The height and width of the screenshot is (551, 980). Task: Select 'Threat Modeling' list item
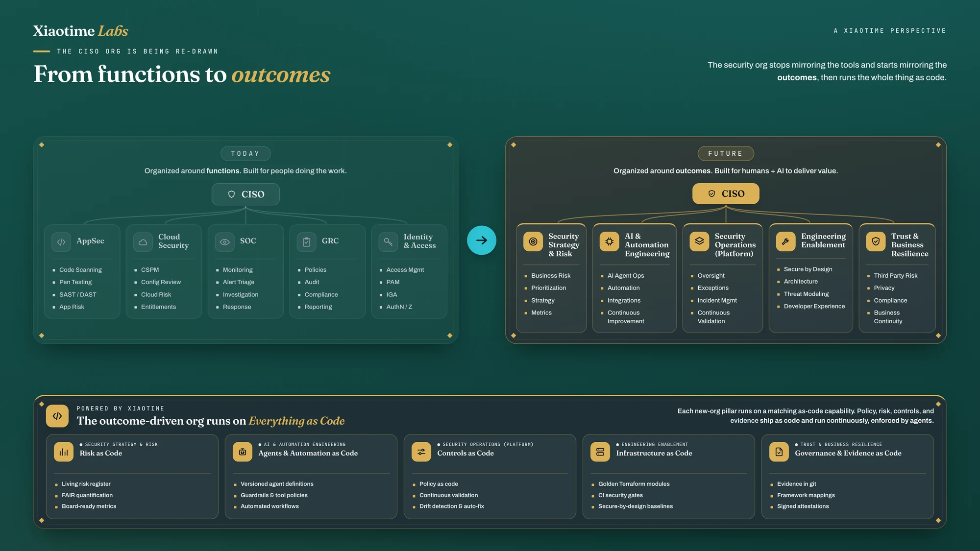[807, 294]
